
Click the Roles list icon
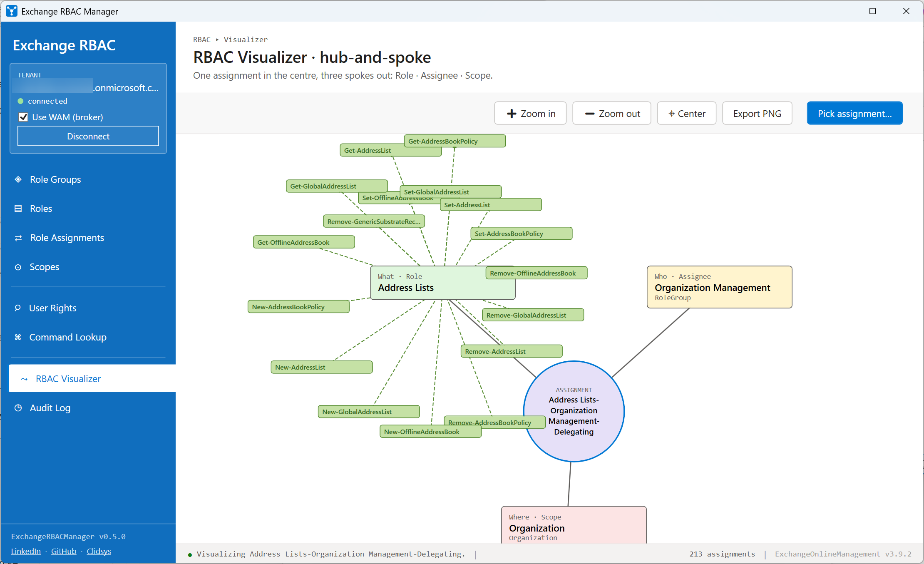(x=18, y=209)
